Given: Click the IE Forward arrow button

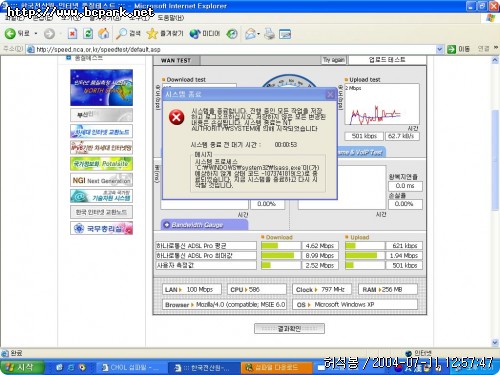Looking at the screenshot, I should tap(49, 34).
